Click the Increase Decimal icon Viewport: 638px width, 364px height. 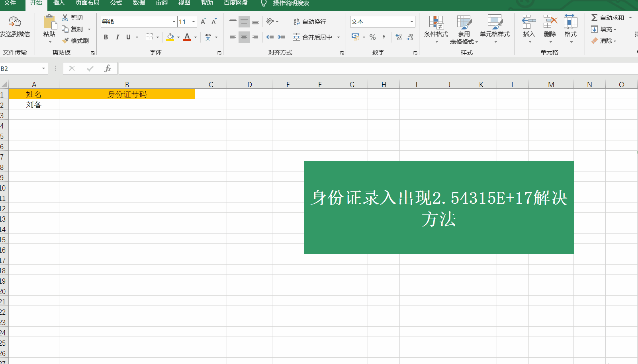tap(398, 37)
